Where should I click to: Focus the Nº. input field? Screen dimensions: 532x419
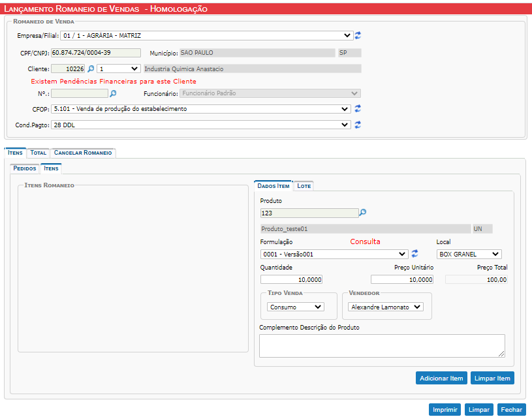pos(80,93)
